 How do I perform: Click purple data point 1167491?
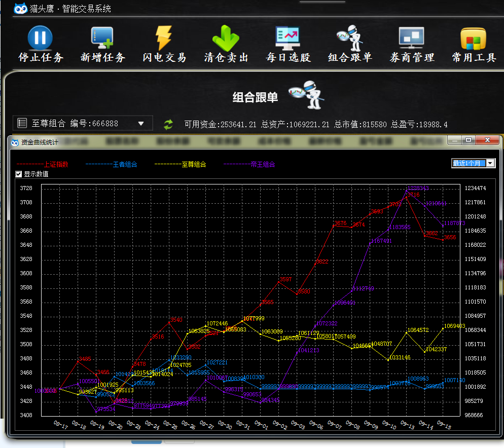(370, 243)
